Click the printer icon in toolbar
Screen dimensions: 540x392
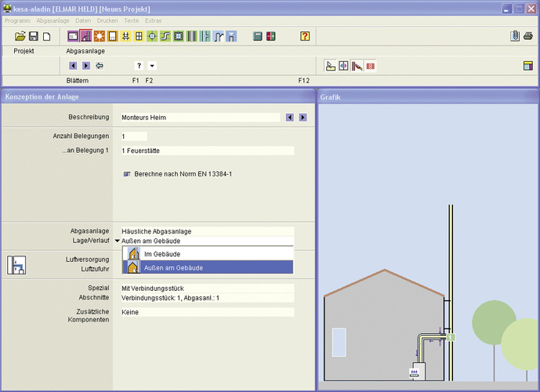pyautogui.click(x=527, y=36)
